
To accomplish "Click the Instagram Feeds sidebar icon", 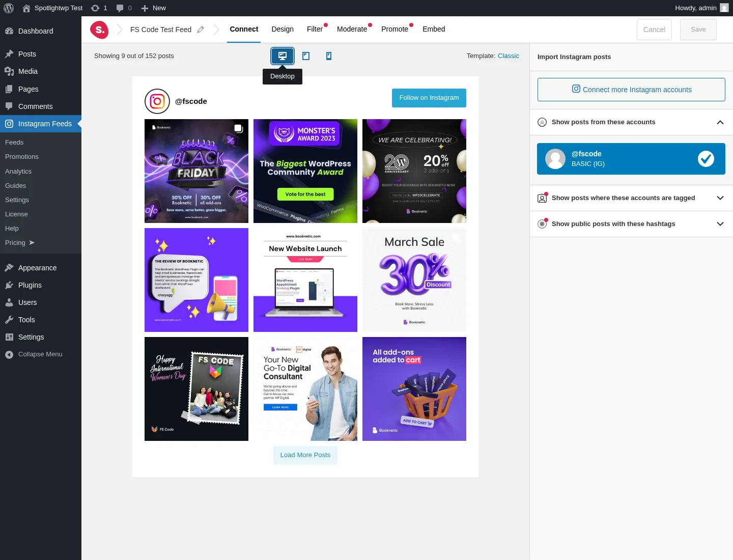I will click(9, 124).
